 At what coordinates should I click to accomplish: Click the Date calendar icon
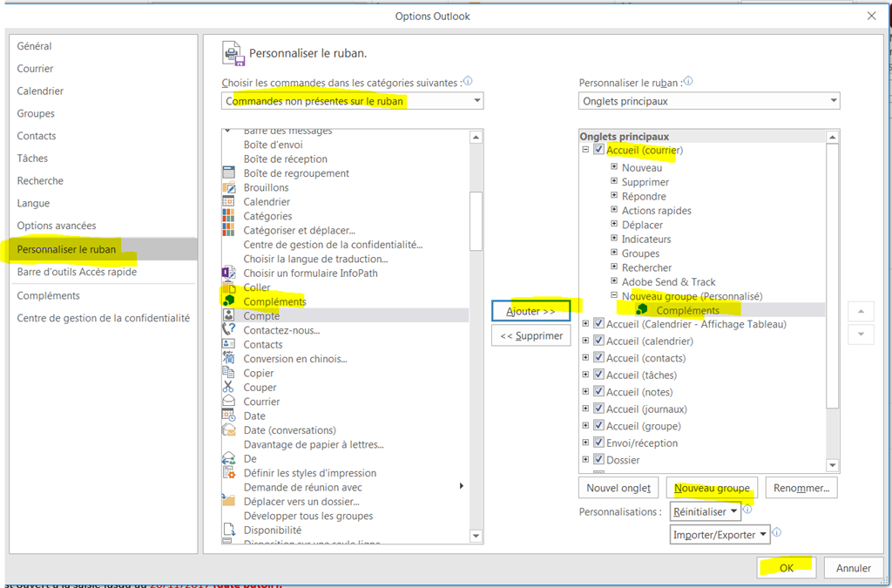229,416
